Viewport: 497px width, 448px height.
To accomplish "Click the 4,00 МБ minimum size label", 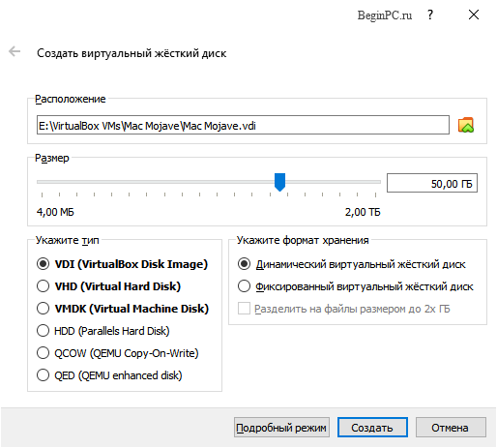I will 55,212.
